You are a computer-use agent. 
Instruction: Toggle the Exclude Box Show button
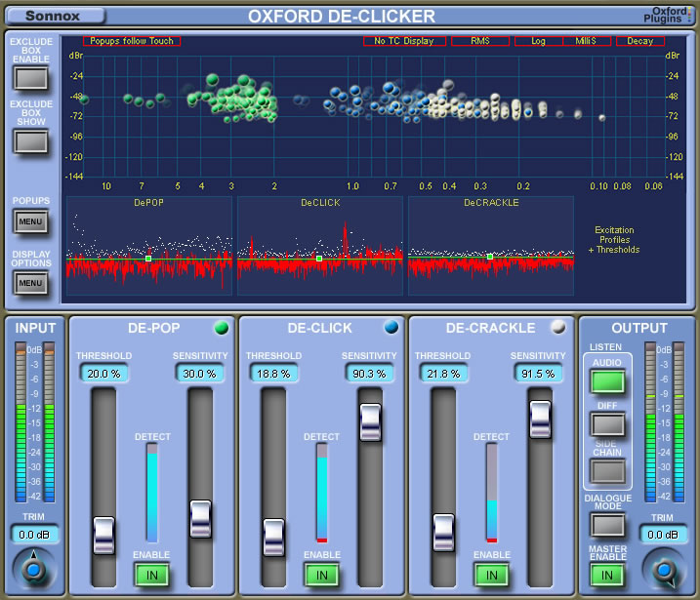tap(30, 141)
